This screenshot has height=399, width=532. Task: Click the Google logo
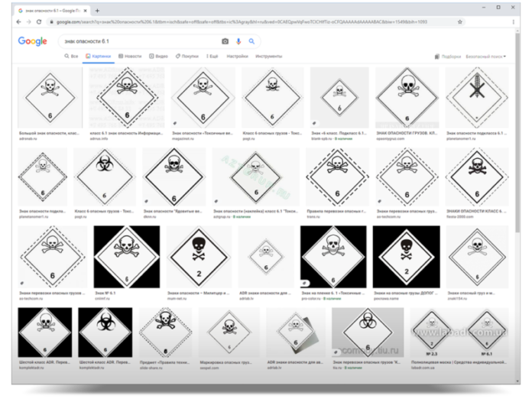(32, 41)
